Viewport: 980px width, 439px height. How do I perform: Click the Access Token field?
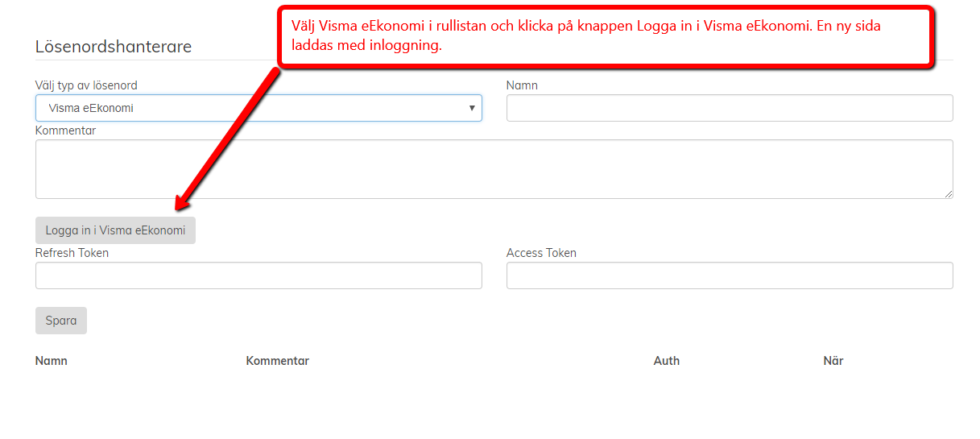click(x=730, y=275)
